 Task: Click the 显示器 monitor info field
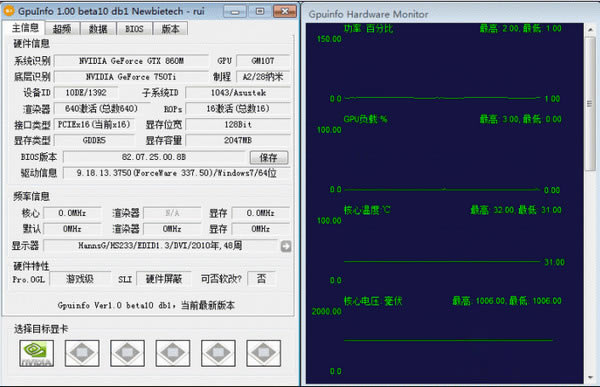pyautogui.click(x=160, y=245)
